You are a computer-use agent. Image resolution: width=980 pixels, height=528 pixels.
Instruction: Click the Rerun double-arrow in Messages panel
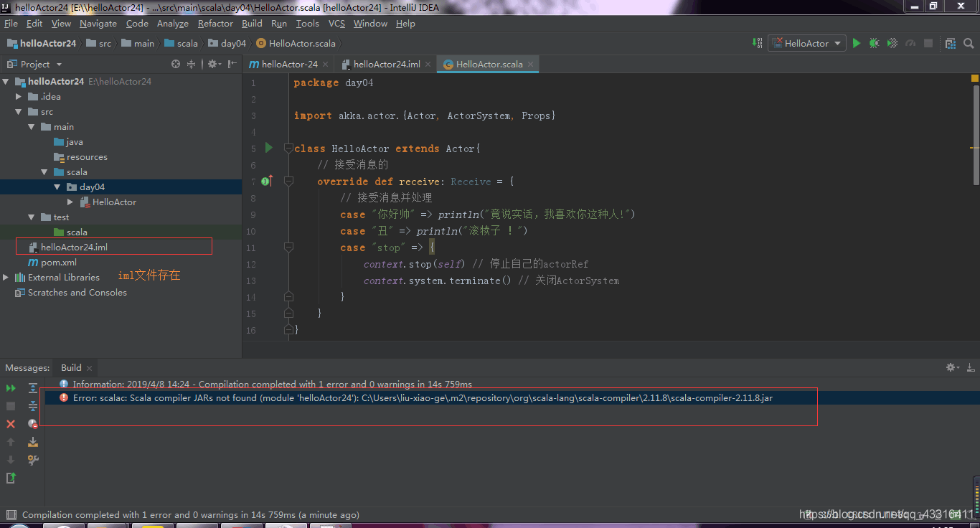11,388
